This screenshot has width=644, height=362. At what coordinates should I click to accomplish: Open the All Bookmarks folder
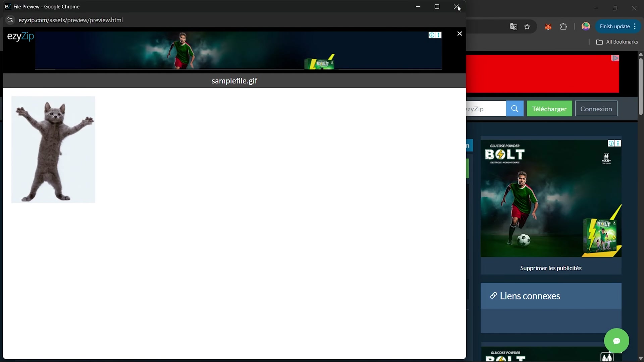617,42
